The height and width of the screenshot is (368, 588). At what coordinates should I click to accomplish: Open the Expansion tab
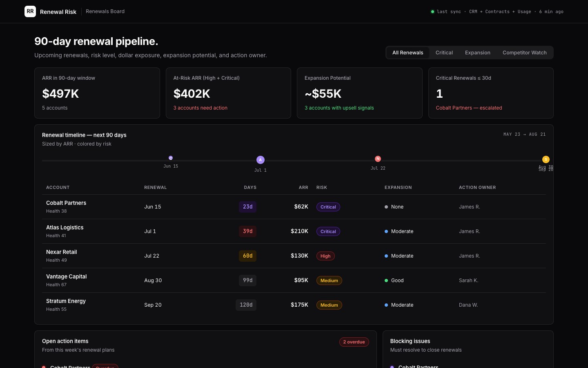click(478, 53)
